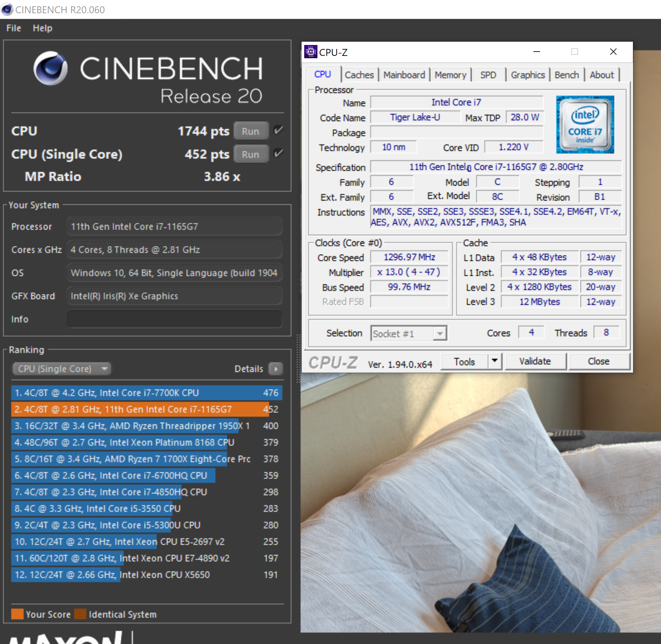Click the Specification value in CPU-Z
The image size is (661, 644).
tap(496, 167)
